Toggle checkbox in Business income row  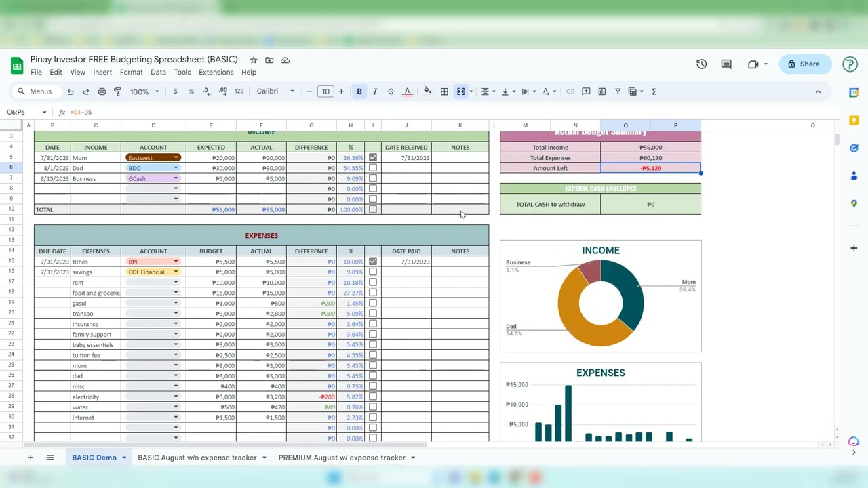point(372,178)
